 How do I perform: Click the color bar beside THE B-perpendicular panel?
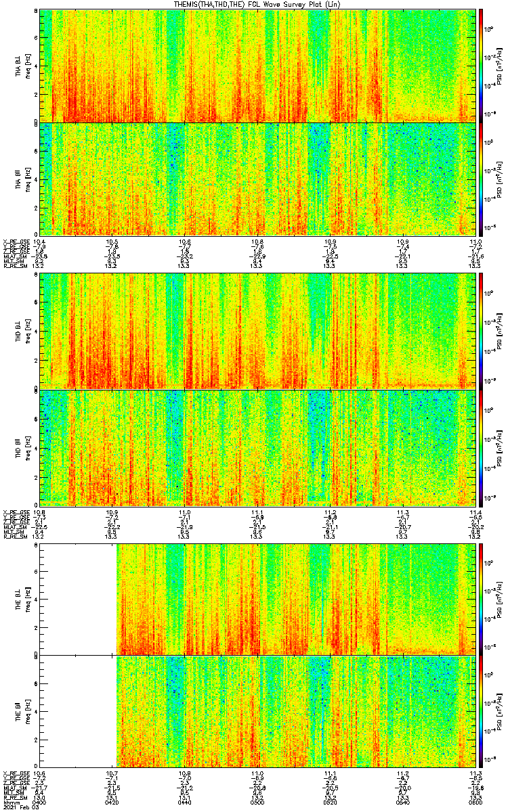[481, 598]
